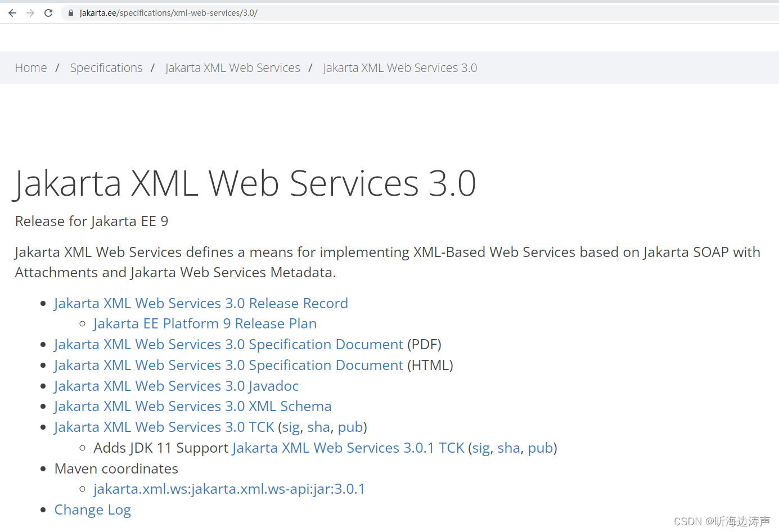Open the pub link for the 3.0.1 TCK
The height and width of the screenshot is (532, 779).
pos(541,448)
